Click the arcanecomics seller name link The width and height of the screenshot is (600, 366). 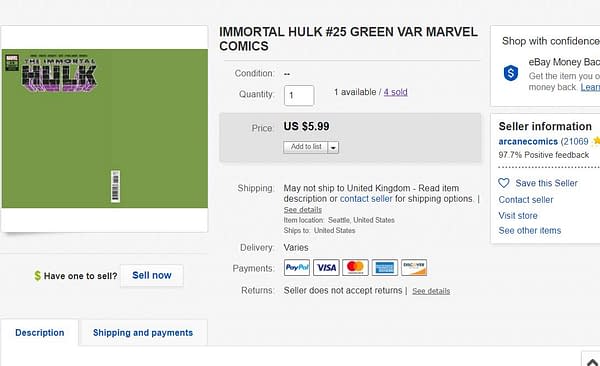[528, 142]
